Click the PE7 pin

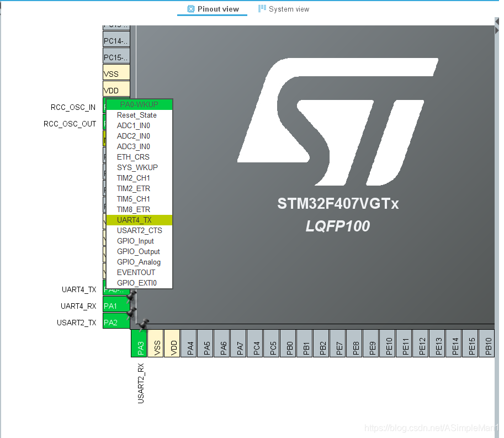[338, 344]
